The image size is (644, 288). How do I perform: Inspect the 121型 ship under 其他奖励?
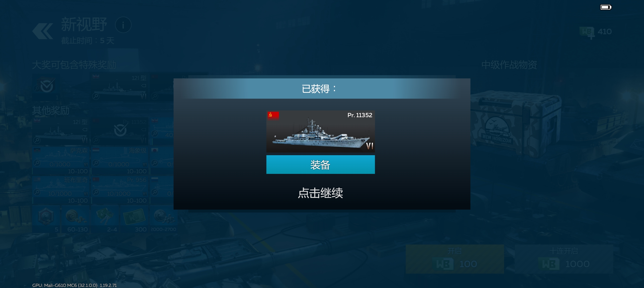[61, 131]
